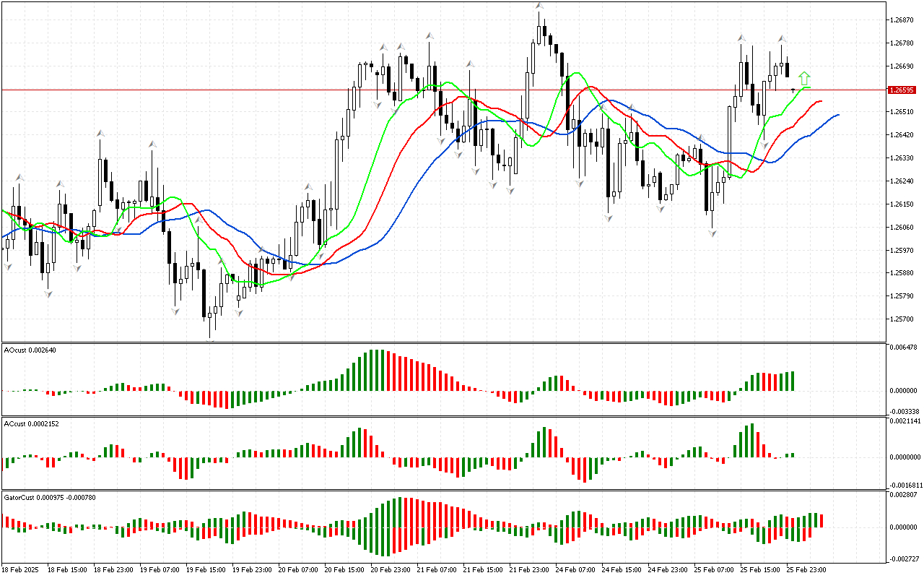Click the green up-arrow buy signal
The height and width of the screenshot is (578, 924).
coord(804,79)
